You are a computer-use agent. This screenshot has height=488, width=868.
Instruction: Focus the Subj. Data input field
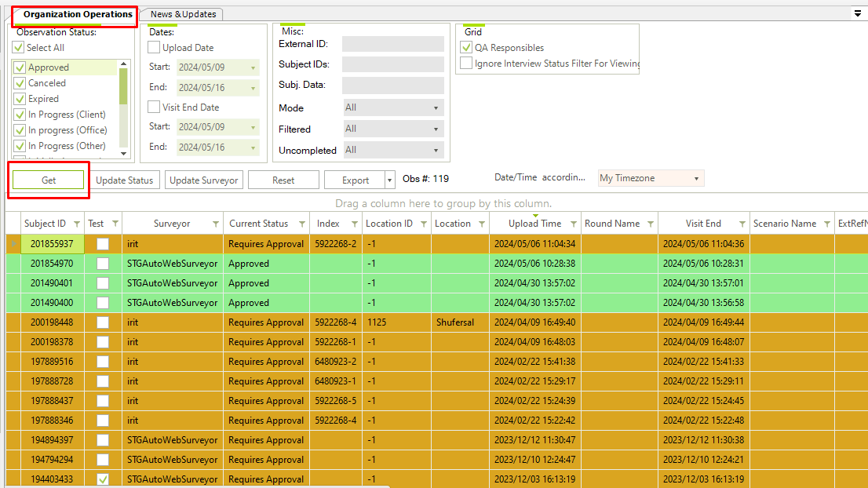(x=393, y=86)
